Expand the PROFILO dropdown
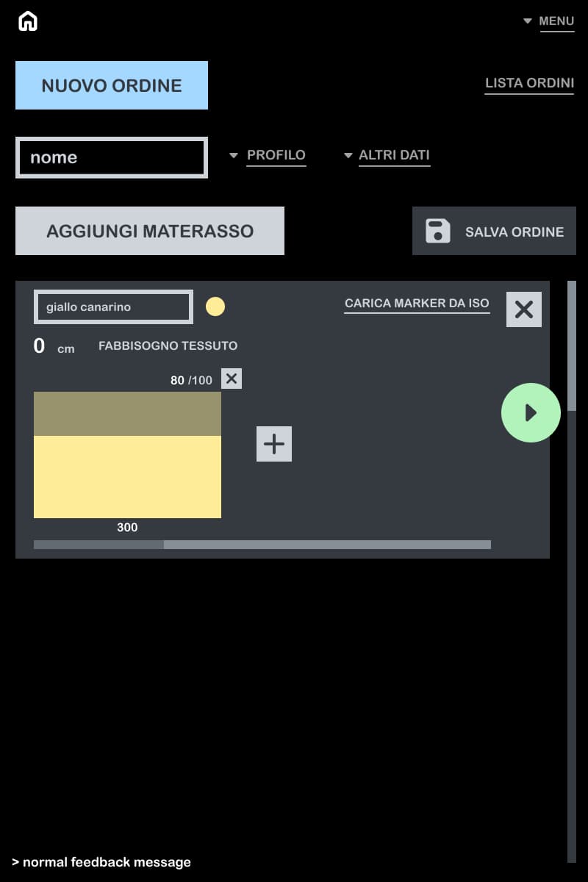This screenshot has width=588, height=882. pyautogui.click(x=268, y=155)
